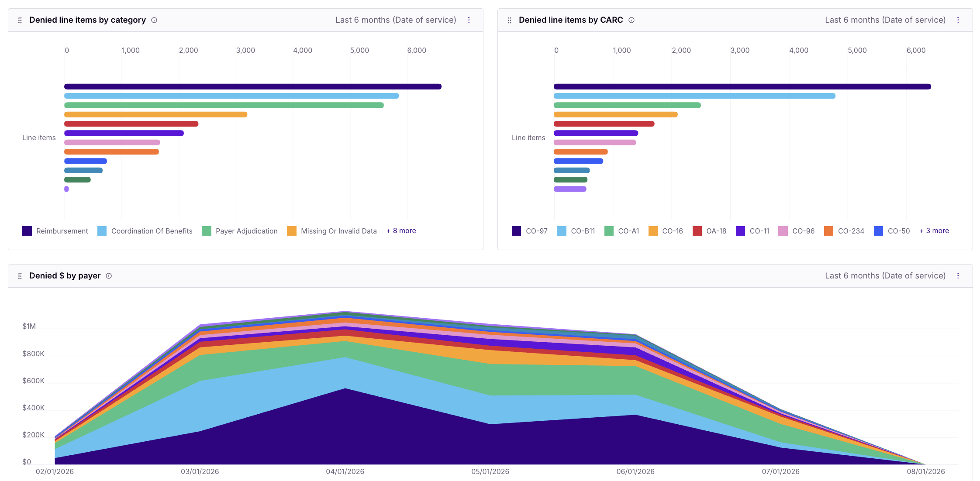980x481 pixels.
Task: Select the CO-97 legend label
Action: pos(537,231)
